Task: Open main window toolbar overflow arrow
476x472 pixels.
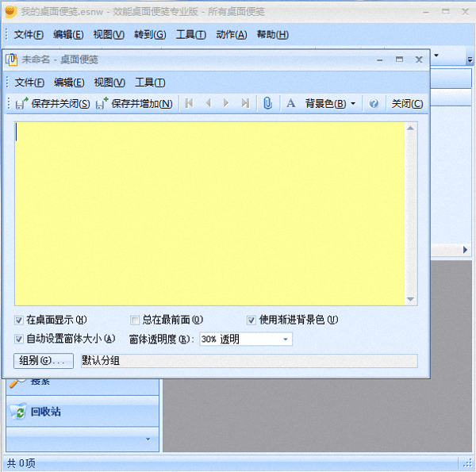Action: pyautogui.click(x=436, y=56)
